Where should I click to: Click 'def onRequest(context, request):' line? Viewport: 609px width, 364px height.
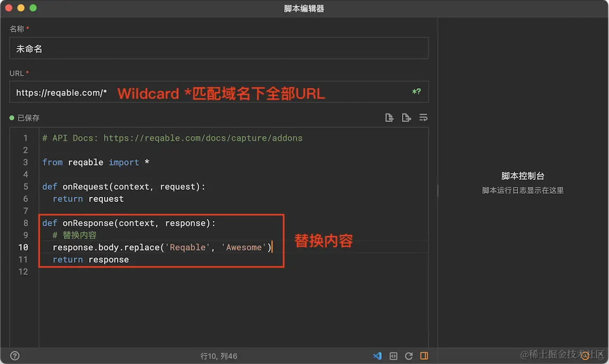124,187
